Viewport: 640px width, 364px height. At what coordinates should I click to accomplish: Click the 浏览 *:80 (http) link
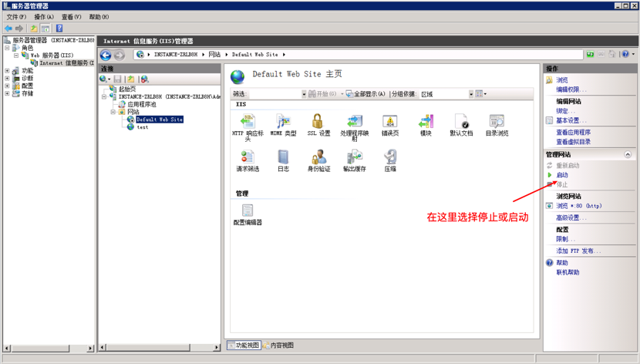(579, 206)
